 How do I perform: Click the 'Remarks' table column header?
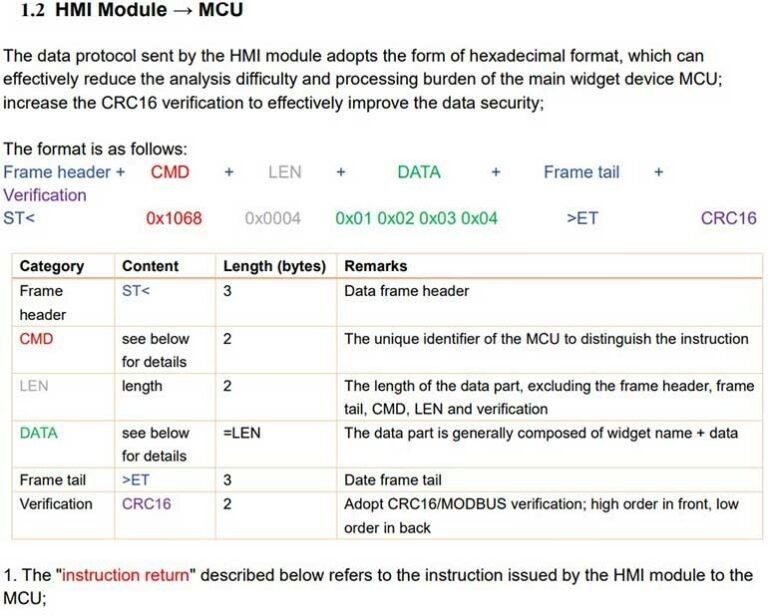[x=375, y=266]
